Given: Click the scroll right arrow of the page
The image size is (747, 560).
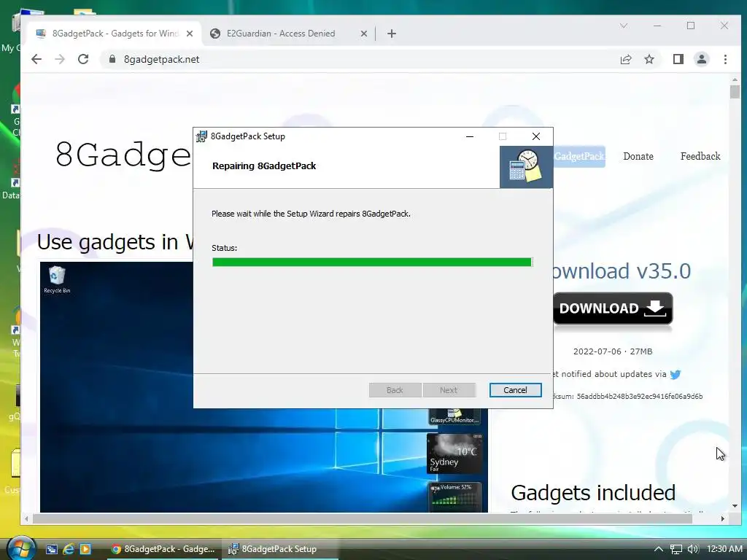Looking at the screenshot, I should point(723,518).
